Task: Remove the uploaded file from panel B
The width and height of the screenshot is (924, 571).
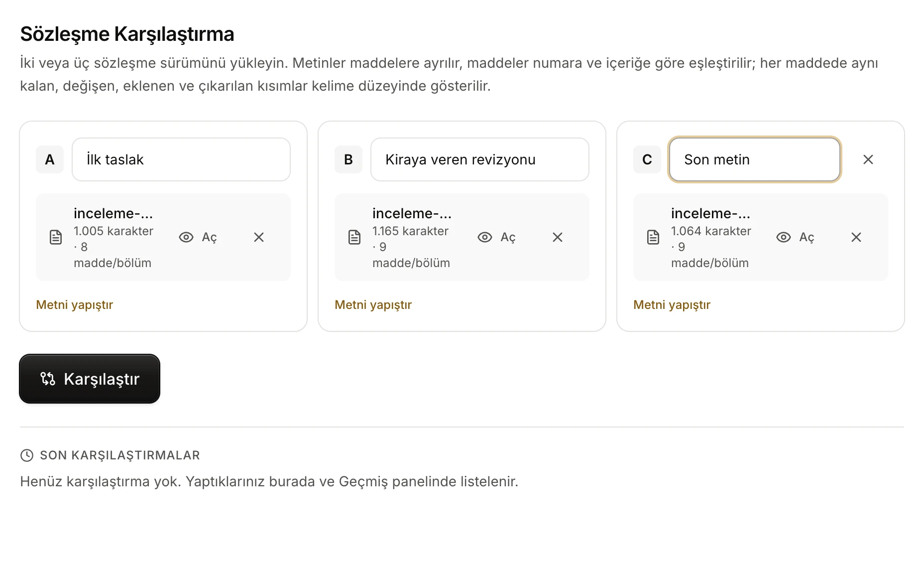Action: click(558, 237)
